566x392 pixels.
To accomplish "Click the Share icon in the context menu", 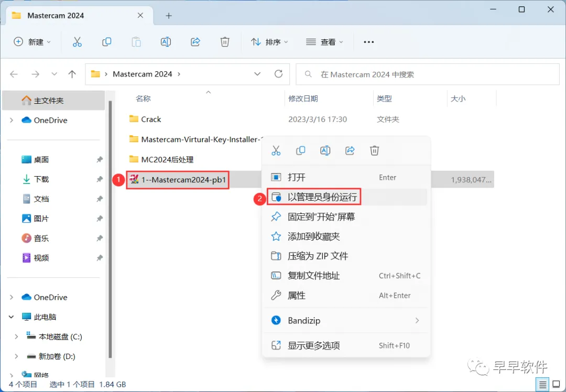I will (350, 150).
